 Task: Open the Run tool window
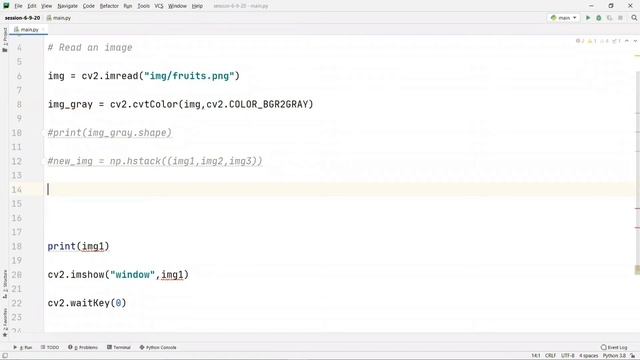23,347
